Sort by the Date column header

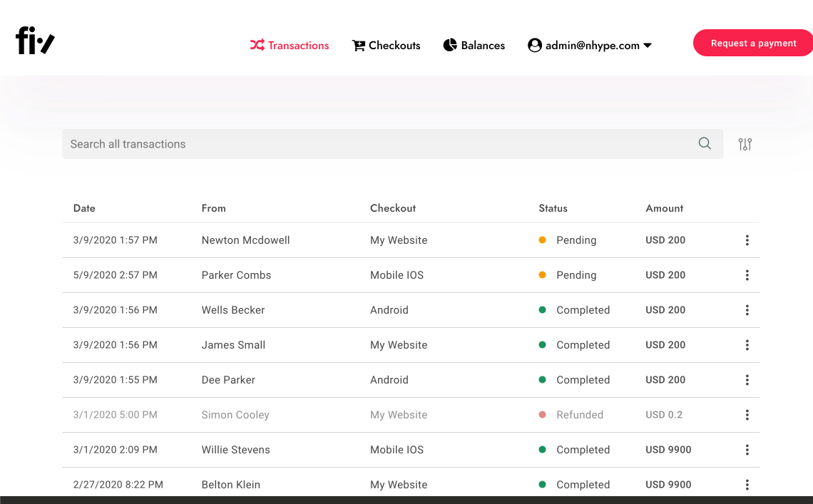tap(84, 208)
